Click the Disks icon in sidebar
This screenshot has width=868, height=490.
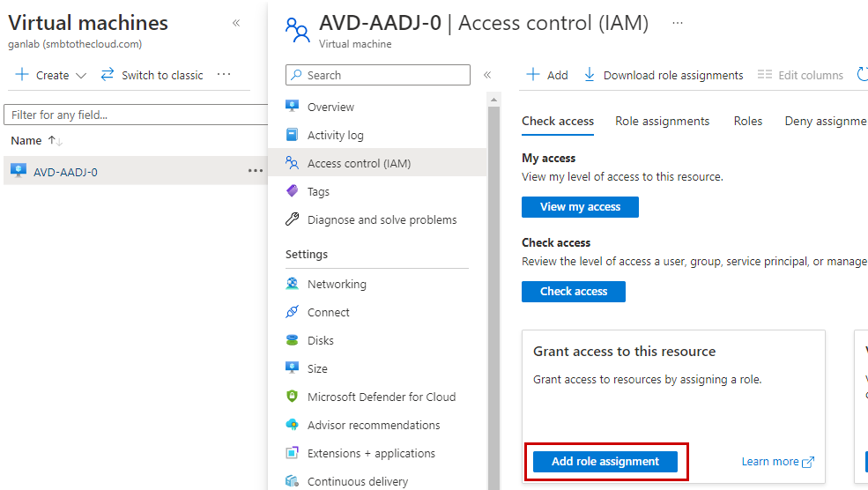pos(293,340)
